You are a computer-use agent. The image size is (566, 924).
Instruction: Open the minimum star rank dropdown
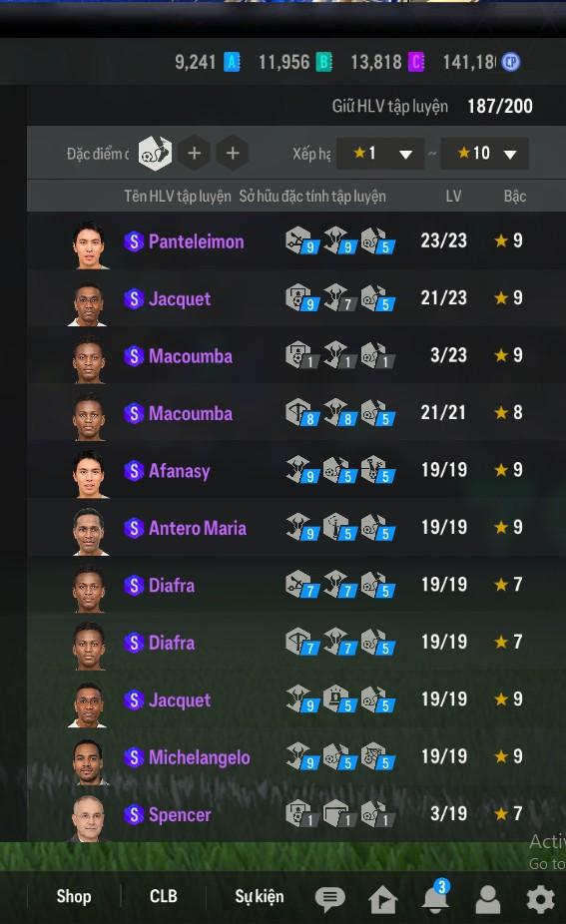tap(380, 154)
